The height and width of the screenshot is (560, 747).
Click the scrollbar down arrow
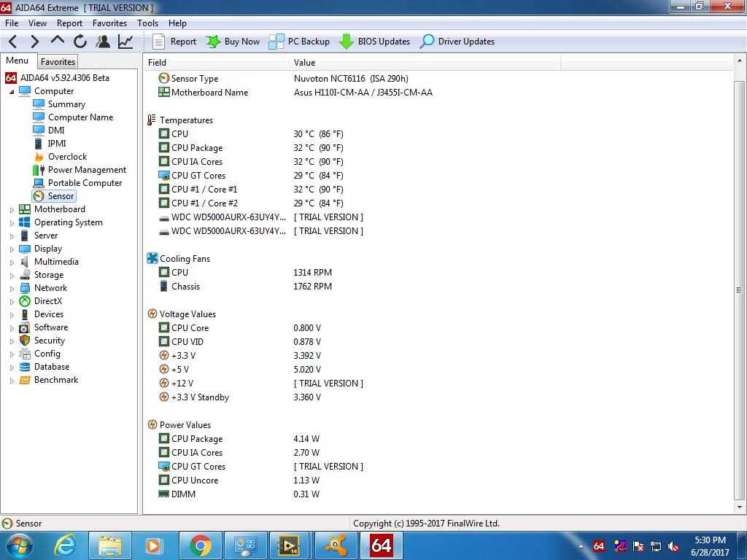[740, 507]
